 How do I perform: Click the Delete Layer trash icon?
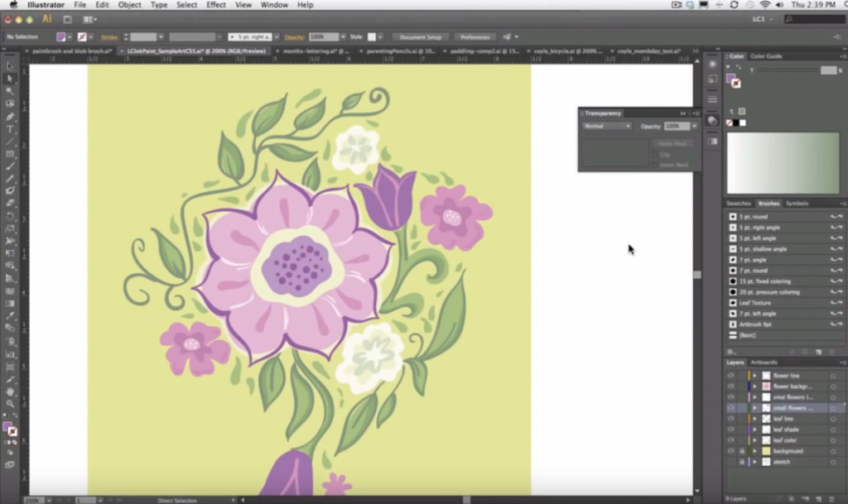[x=833, y=498]
